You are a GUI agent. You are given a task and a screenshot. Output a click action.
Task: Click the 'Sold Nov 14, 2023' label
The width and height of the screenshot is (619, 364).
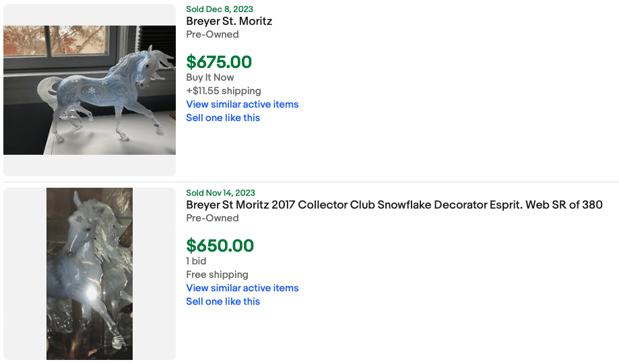[220, 193]
